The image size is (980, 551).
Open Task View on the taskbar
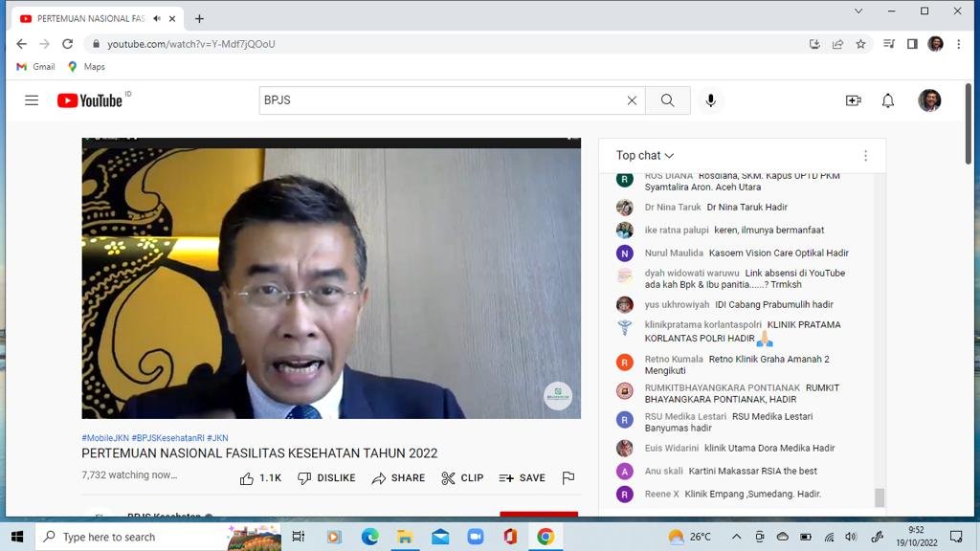tap(299, 537)
